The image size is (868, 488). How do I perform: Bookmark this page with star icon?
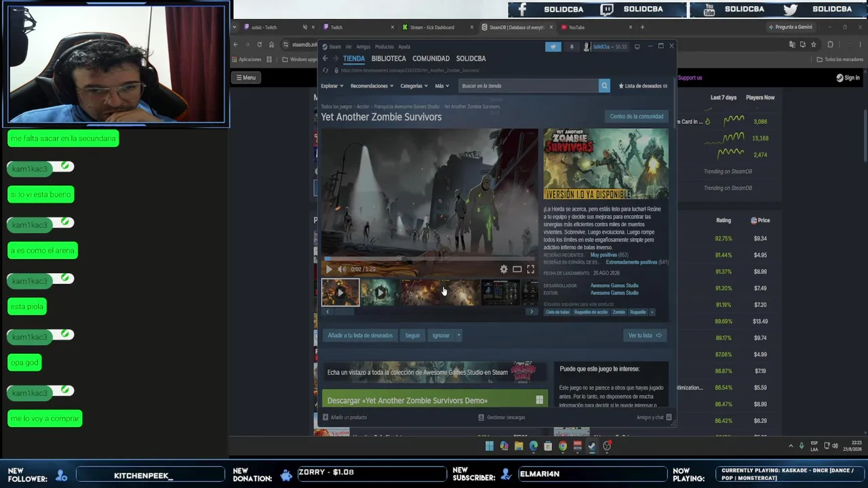point(814,45)
